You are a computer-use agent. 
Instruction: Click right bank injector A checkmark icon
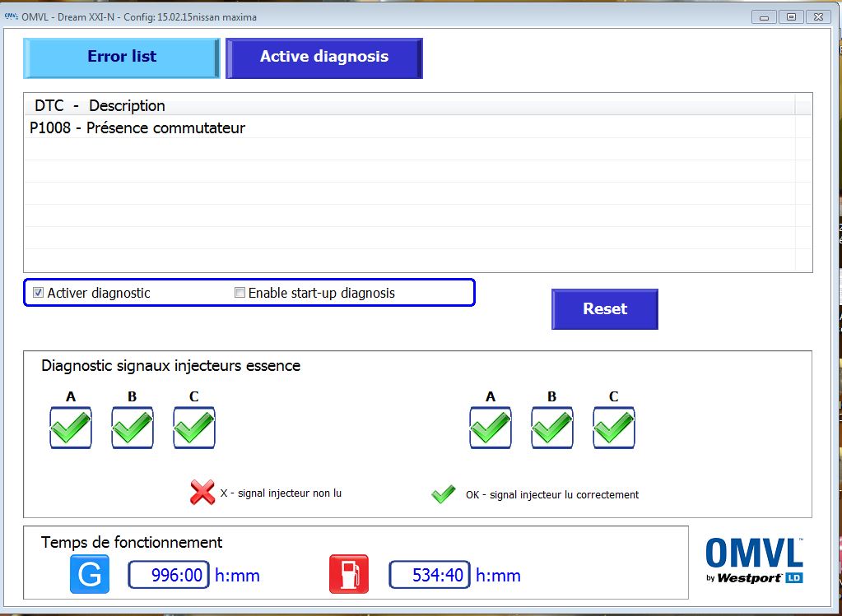click(x=491, y=428)
